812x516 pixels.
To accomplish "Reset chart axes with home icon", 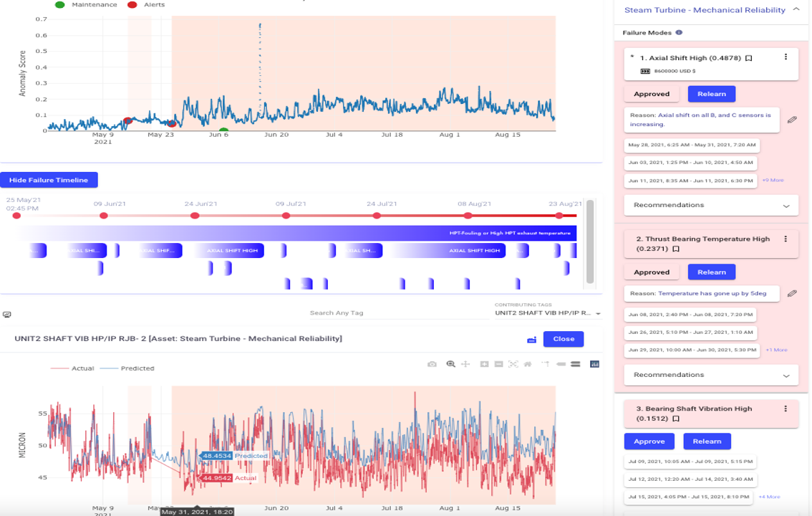I will coord(528,364).
